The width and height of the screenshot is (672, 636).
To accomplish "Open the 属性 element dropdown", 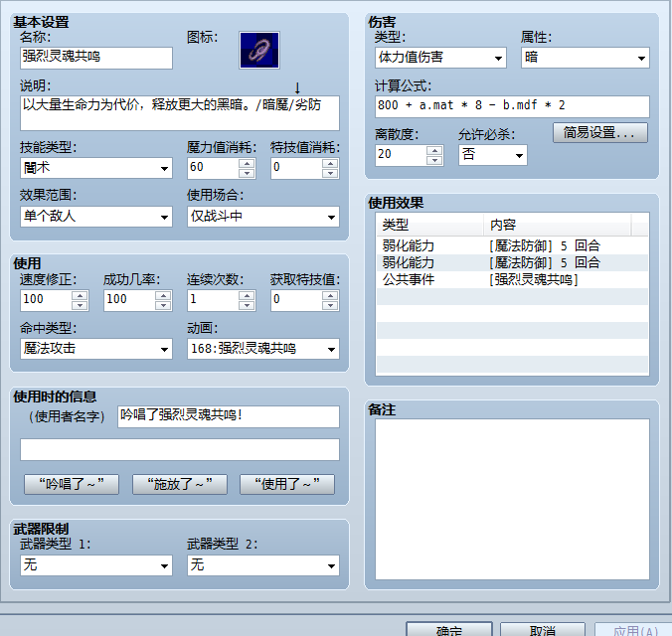I will (585, 58).
